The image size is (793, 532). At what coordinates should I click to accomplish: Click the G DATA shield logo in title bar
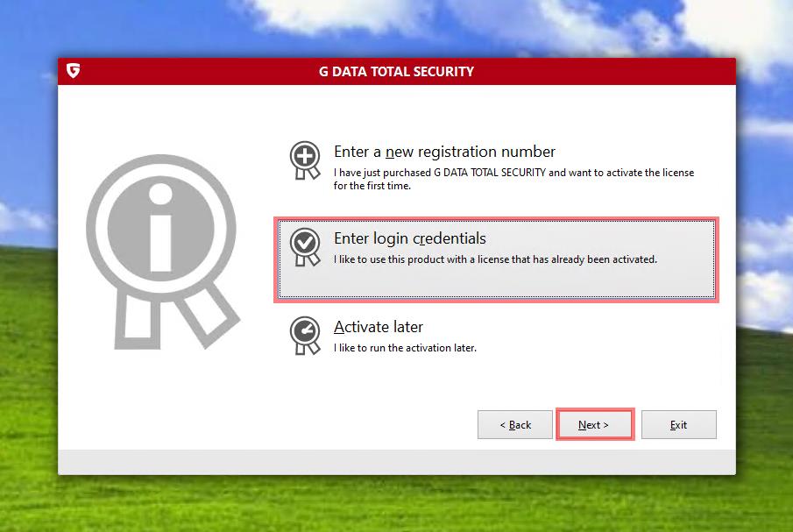[x=74, y=71]
